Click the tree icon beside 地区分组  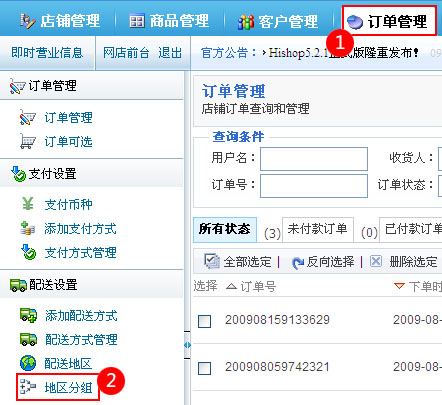point(28,387)
